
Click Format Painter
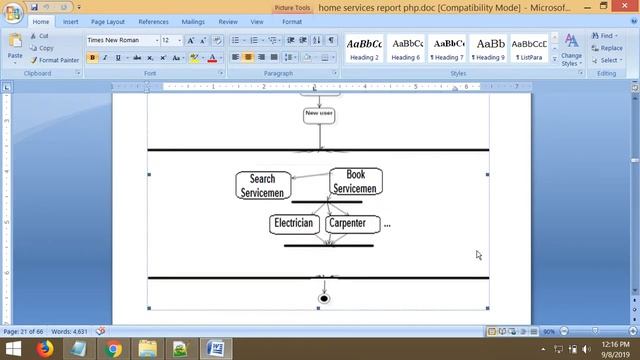click(55, 60)
